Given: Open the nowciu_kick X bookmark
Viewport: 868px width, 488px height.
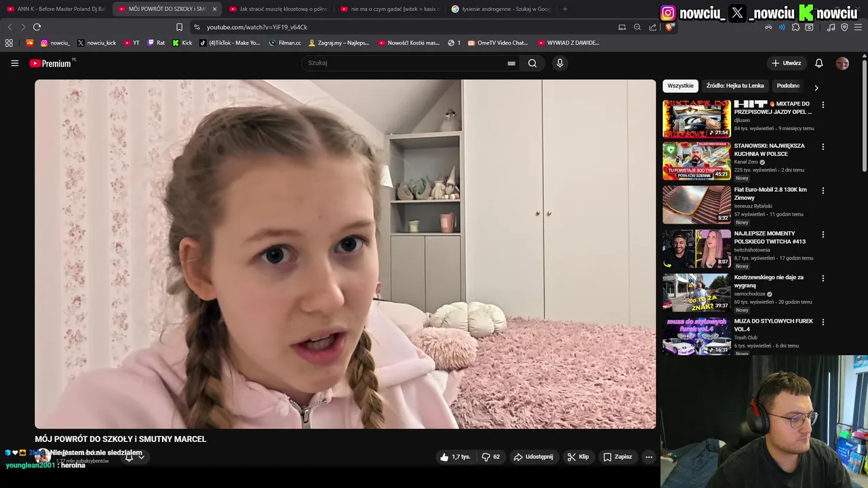Looking at the screenshot, I should click(x=96, y=43).
